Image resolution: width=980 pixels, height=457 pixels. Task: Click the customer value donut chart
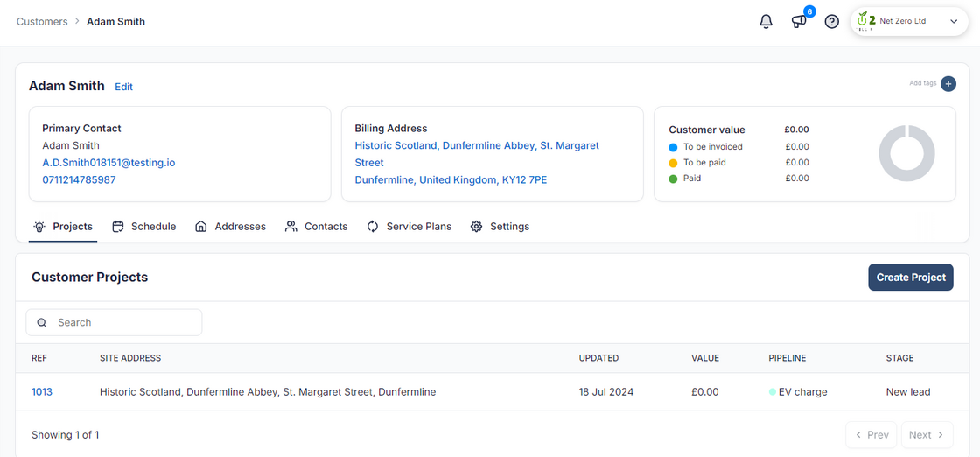pos(906,154)
